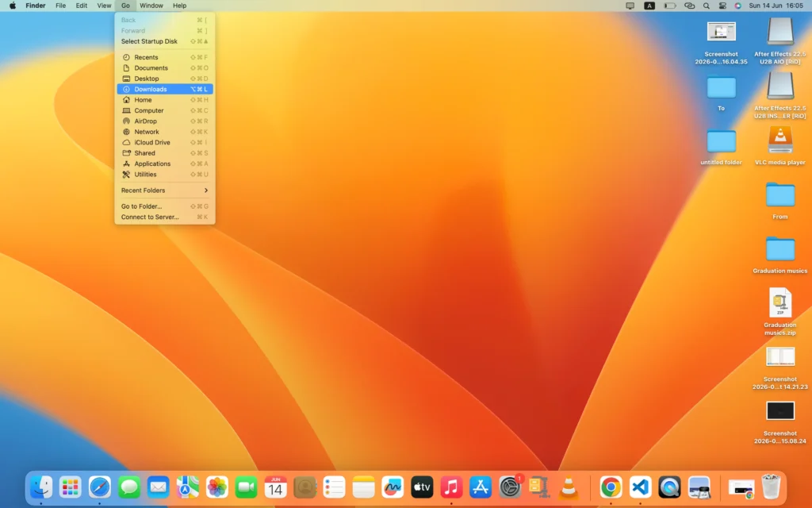Open Freeform app in the Dock
The width and height of the screenshot is (812, 508).
(x=393, y=487)
